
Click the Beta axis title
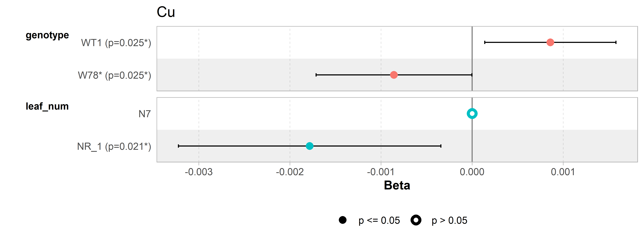(x=397, y=185)
